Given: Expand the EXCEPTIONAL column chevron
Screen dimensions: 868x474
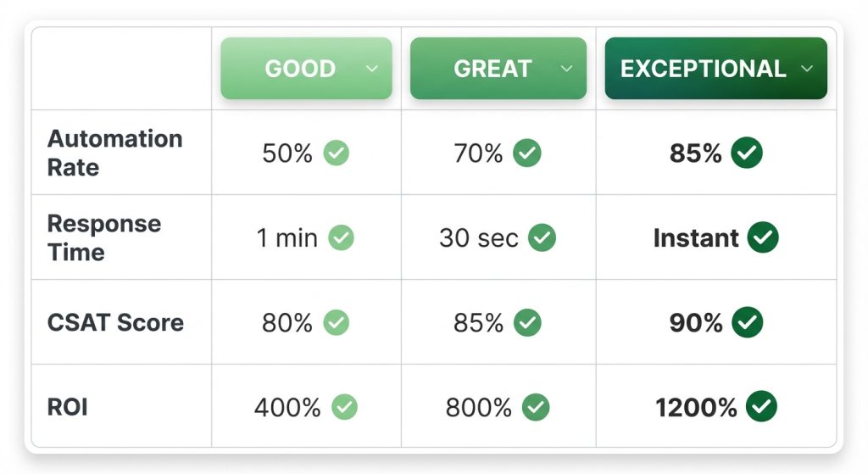Looking at the screenshot, I should (807, 70).
